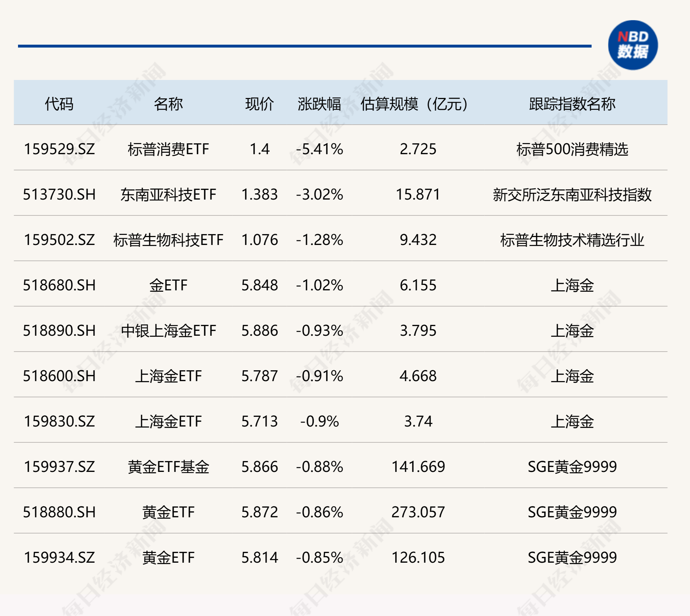Click price value 5.848
The width and height of the screenshot is (690, 616).
pos(259,285)
